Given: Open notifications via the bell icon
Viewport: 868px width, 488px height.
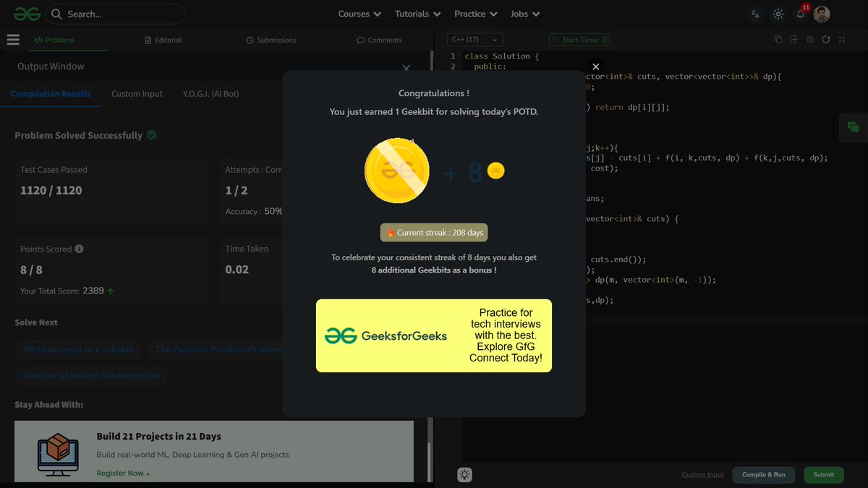Looking at the screenshot, I should tap(799, 13).
